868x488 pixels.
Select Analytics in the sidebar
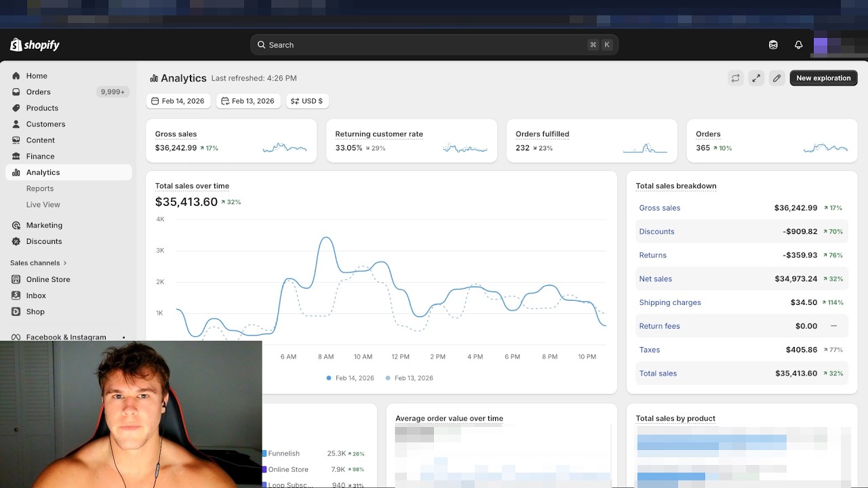tap(68, 172)
